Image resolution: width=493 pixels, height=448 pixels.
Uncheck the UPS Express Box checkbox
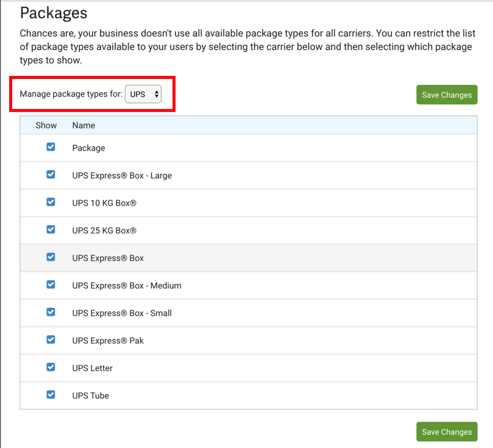coord(51,257)
